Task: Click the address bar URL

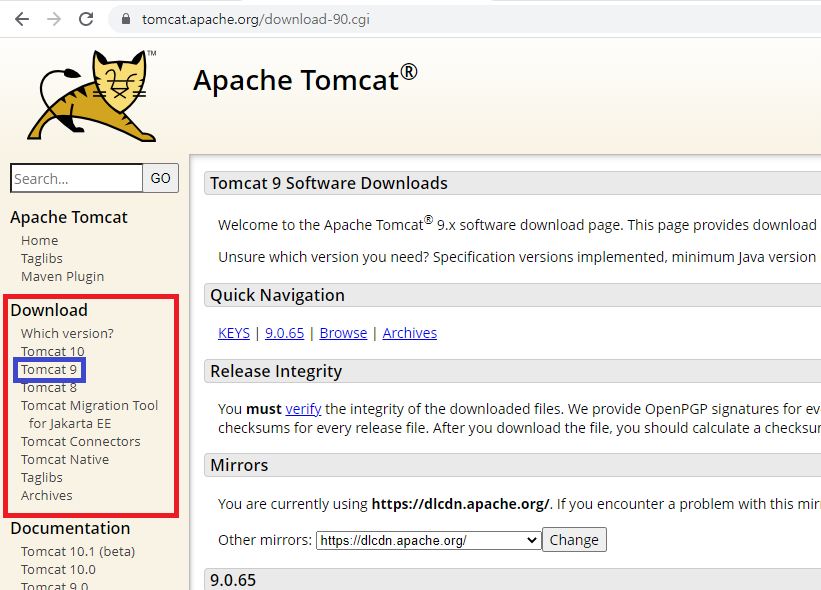Action: (x=256, y=19)
